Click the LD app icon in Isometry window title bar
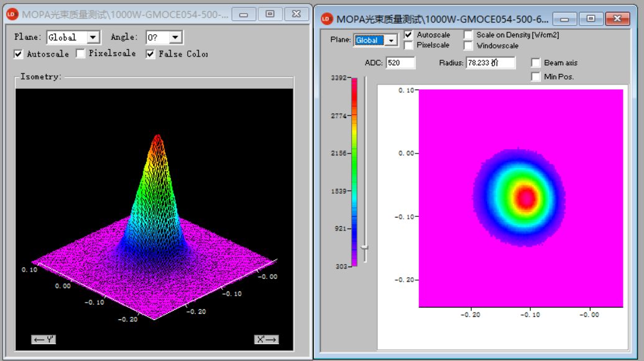Viewport: 644px width, 361px height. (12, 14)
